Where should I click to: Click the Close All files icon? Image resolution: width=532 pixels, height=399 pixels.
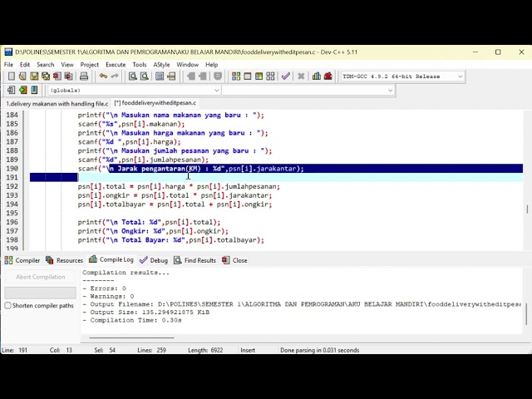coord(68,76)
